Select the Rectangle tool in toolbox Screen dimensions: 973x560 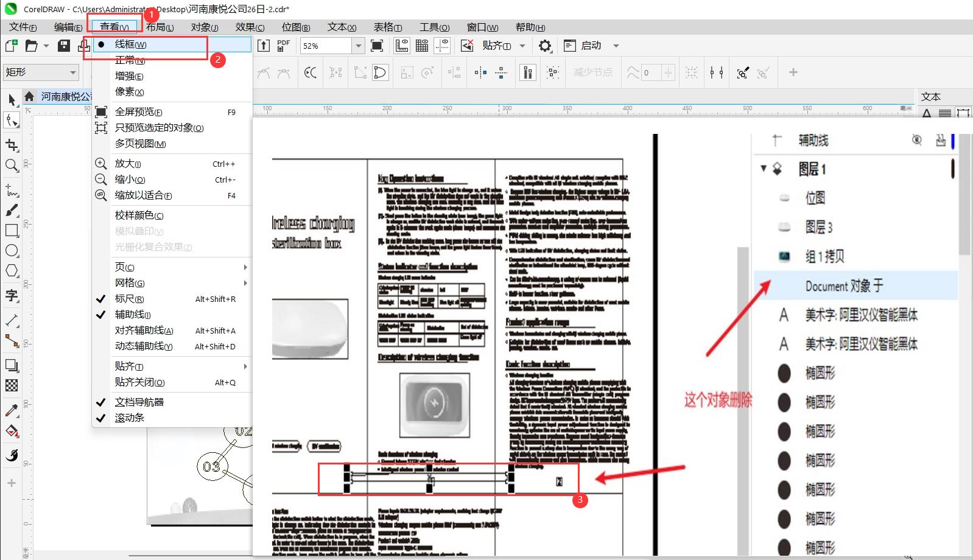pyautogui.click(x=12, y=231)
